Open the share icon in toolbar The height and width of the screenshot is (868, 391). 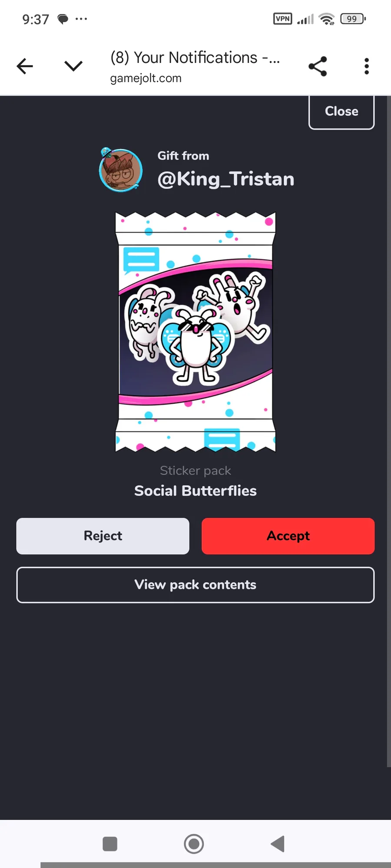coord(318,66)
